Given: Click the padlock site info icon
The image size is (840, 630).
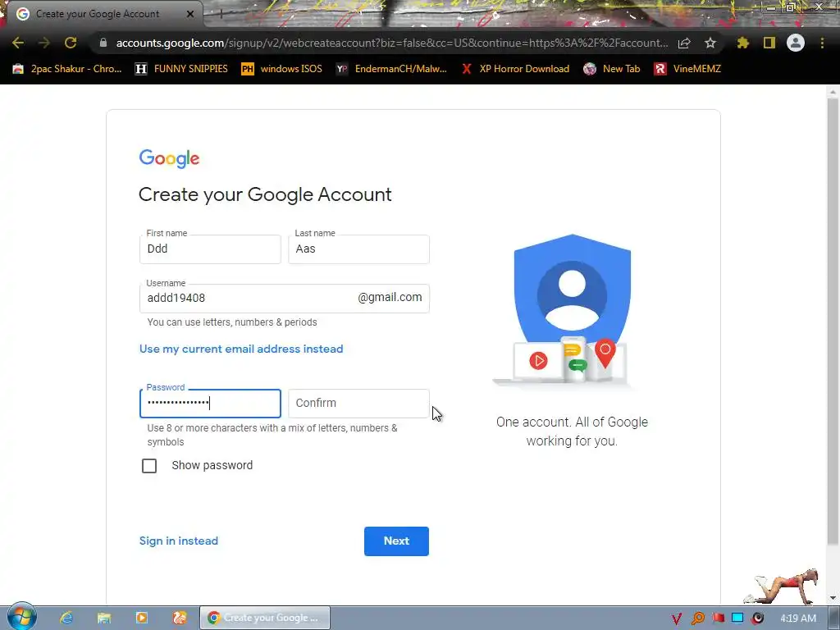Looking at the screenshot, I should click(103, 43).
